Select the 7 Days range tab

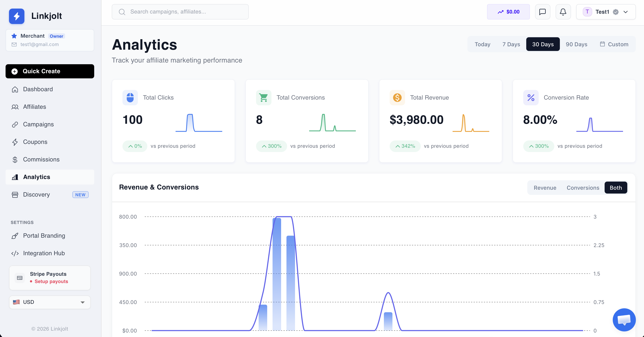click(511, 44)
